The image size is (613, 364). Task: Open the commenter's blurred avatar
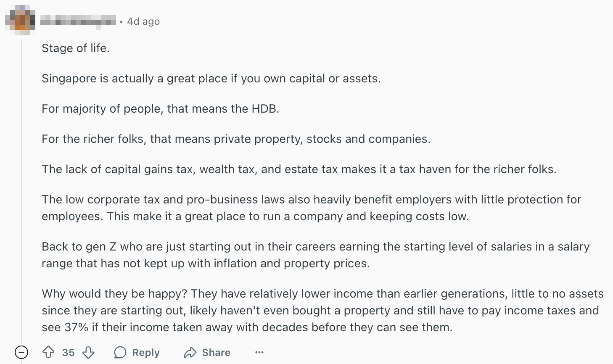[20, 20]
